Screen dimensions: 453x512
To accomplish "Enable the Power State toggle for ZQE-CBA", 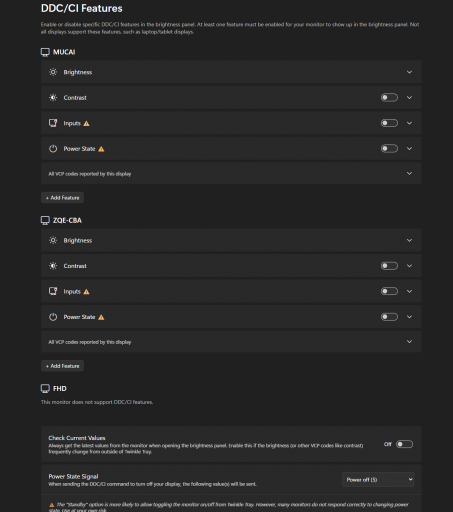I will coord(389,317).
